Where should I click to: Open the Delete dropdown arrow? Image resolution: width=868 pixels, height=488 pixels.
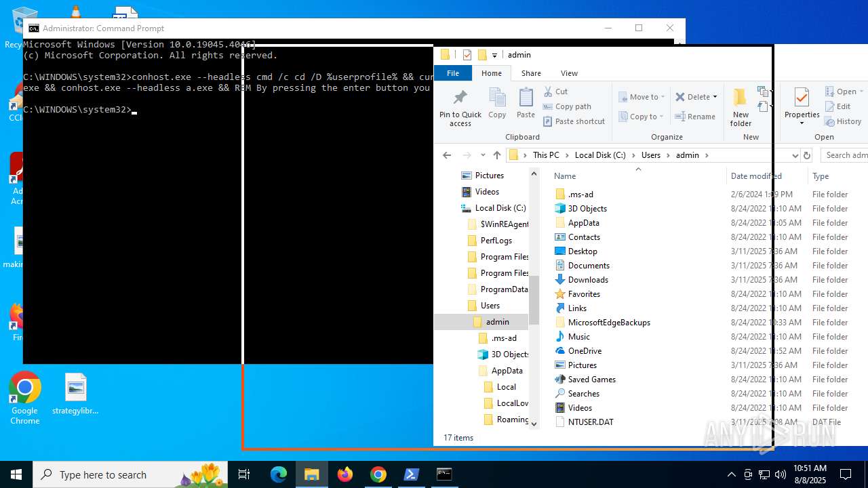click(715, 97)
